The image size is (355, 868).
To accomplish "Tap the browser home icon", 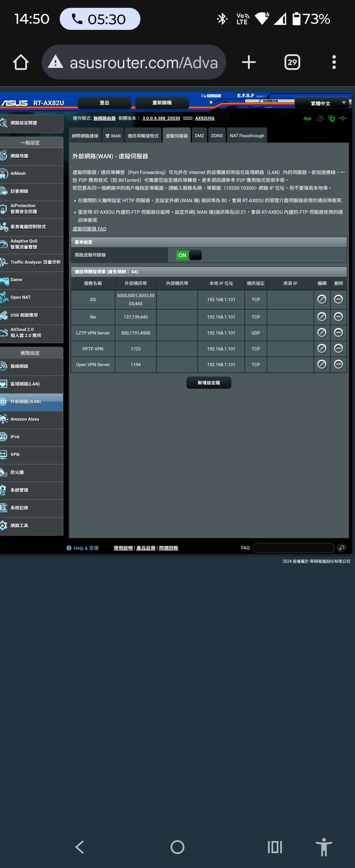I will click(21, 62).
